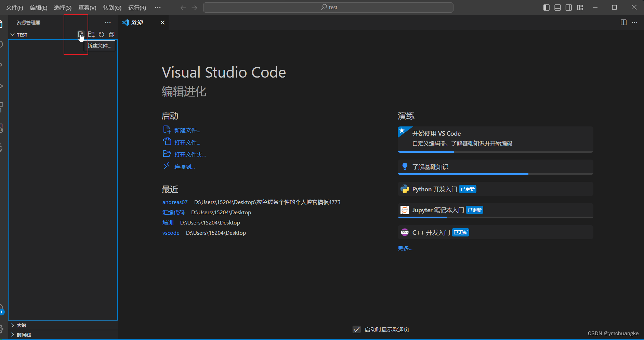644x340 pixels.
Task: Toggle 启动时显示欢迎页 checkbox
Action: pyautogui.click(x=356, y=329)
